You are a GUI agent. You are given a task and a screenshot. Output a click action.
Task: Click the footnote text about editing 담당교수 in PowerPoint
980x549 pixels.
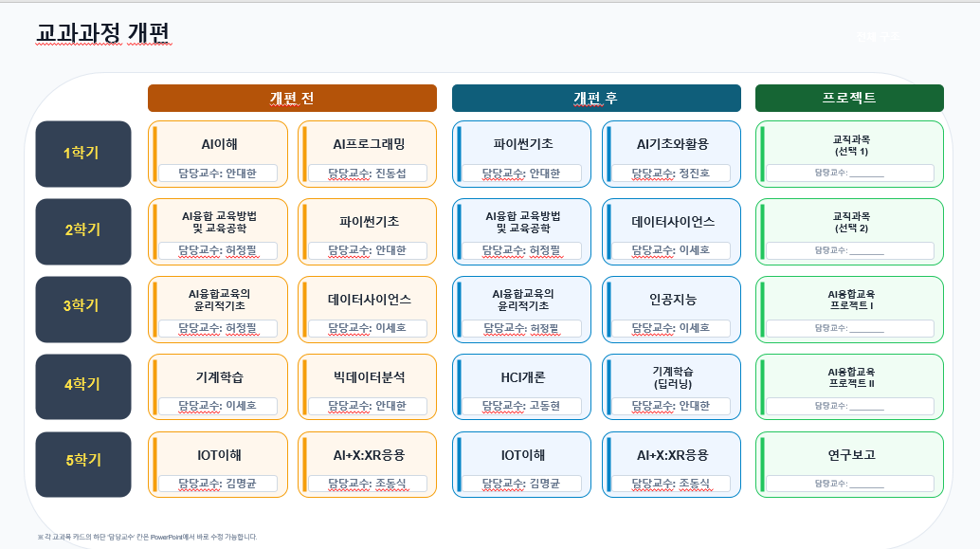coord(147,537)
